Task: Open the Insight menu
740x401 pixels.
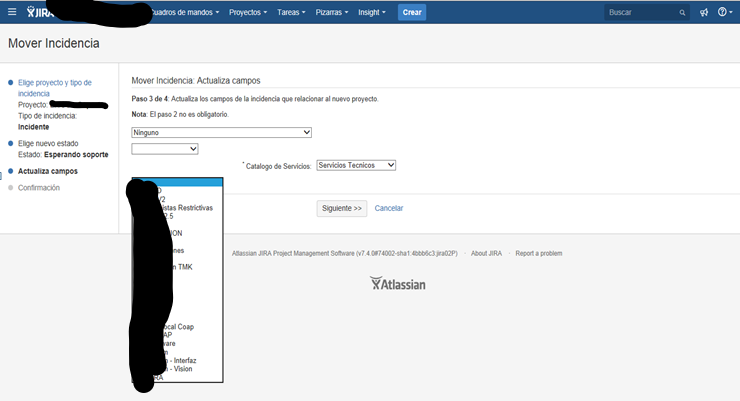Action: (x=371, y=12)
